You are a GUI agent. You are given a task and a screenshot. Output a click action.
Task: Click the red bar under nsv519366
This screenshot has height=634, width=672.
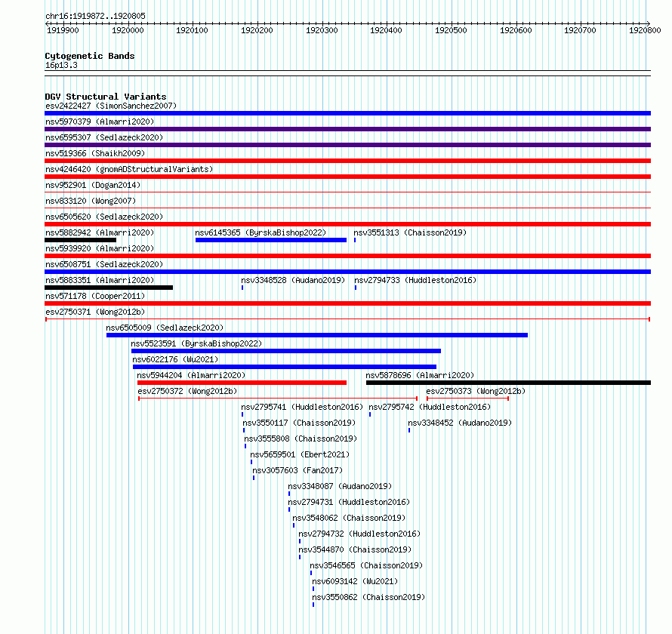(347, 161)
